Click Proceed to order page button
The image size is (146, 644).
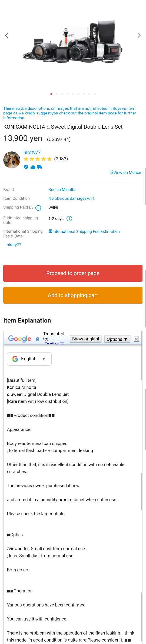pyautogui.click(x=73, y=273)
